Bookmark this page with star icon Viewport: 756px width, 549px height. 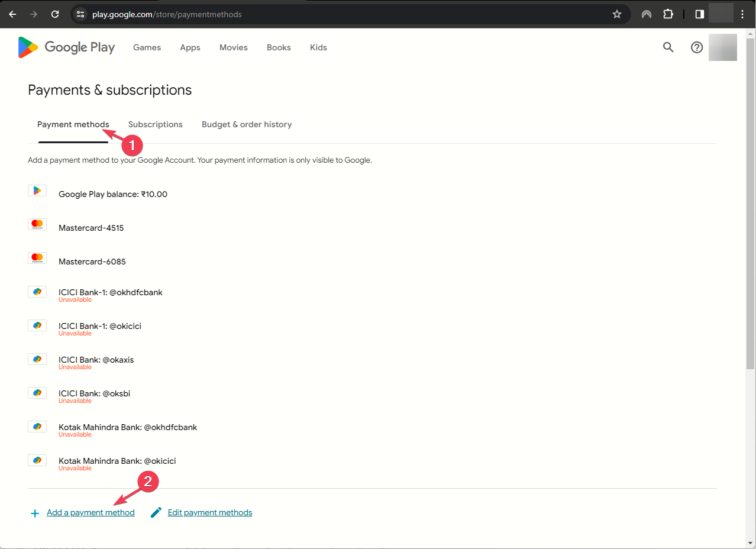point(617,14)
